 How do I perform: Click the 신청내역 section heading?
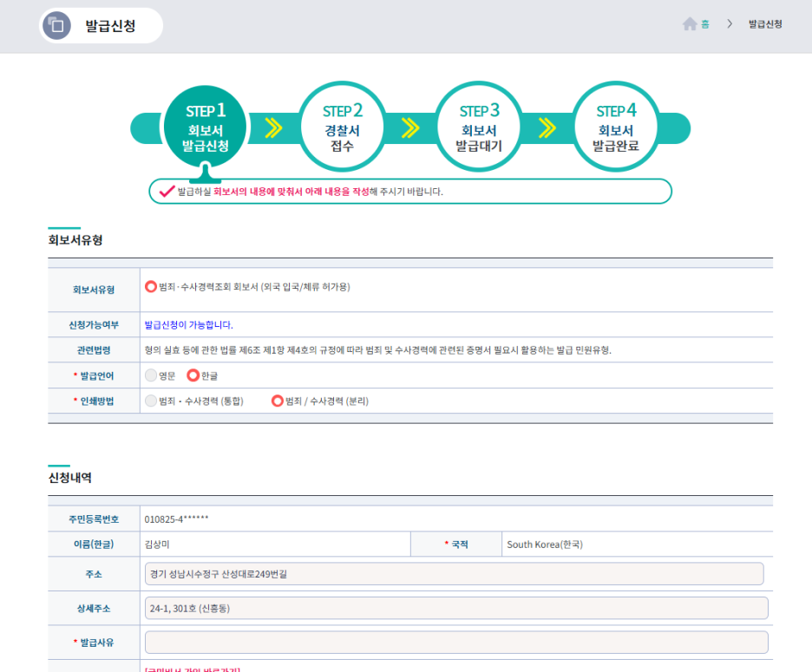[70, 478]
